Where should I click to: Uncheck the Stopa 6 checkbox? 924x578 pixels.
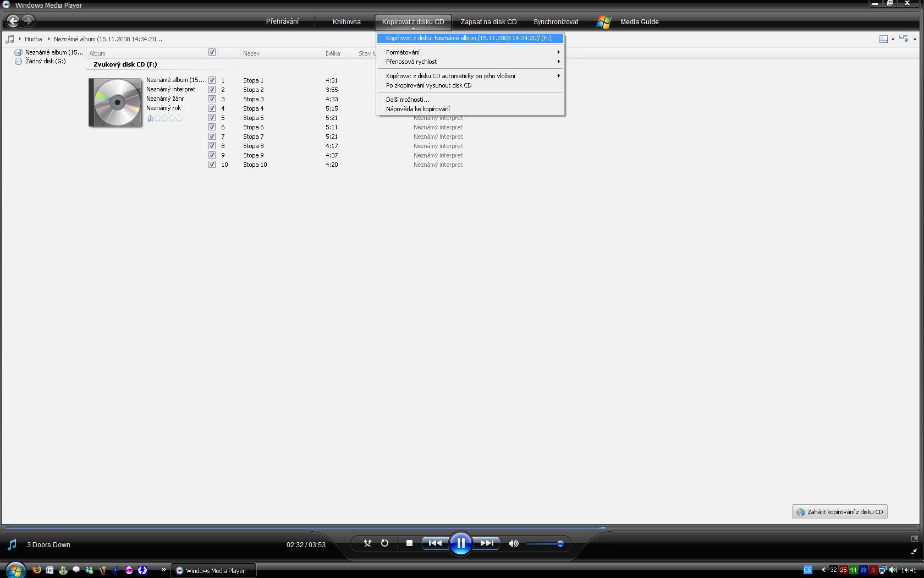212,127
